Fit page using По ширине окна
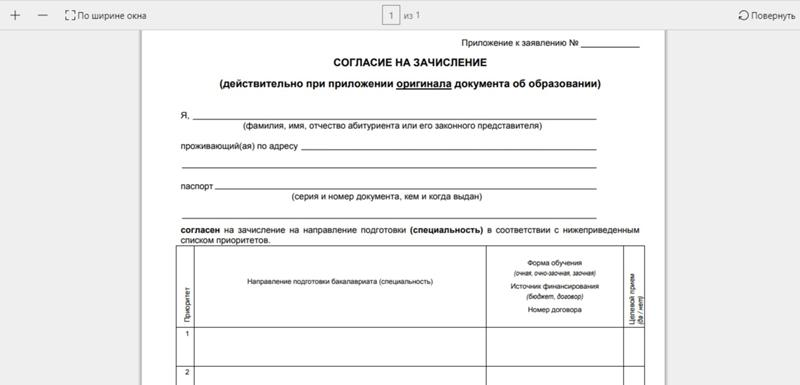Viewport: 800px width, 385px height. tap(106, 16)
